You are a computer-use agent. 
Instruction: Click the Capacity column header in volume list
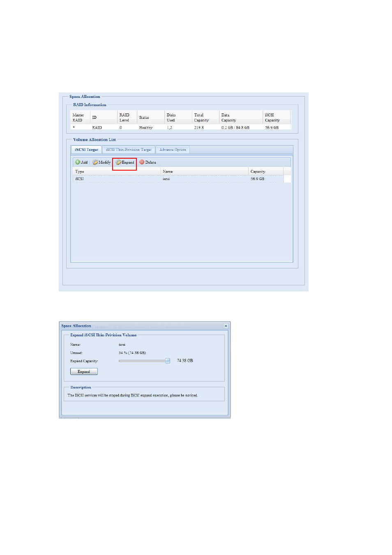pyautogui.click(x=266, y=171)
